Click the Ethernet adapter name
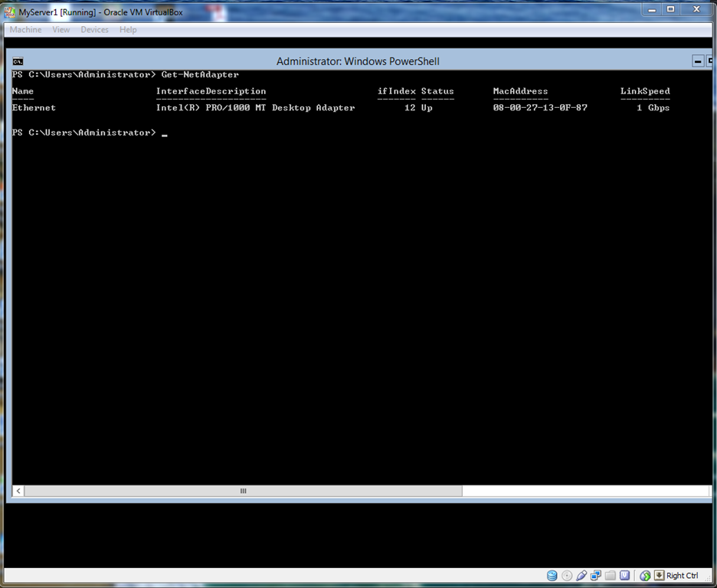This screenshot has width=717, height=588. [34, 108]
